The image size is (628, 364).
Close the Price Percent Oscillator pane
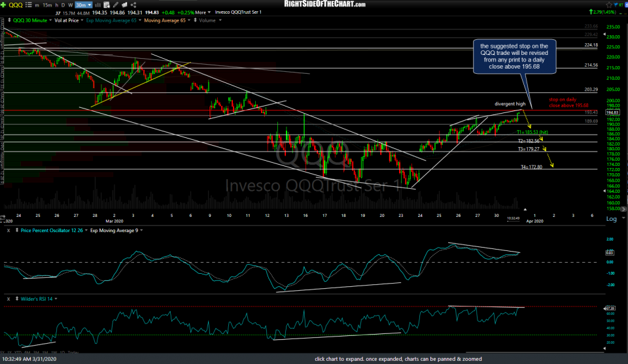point(9,231)
